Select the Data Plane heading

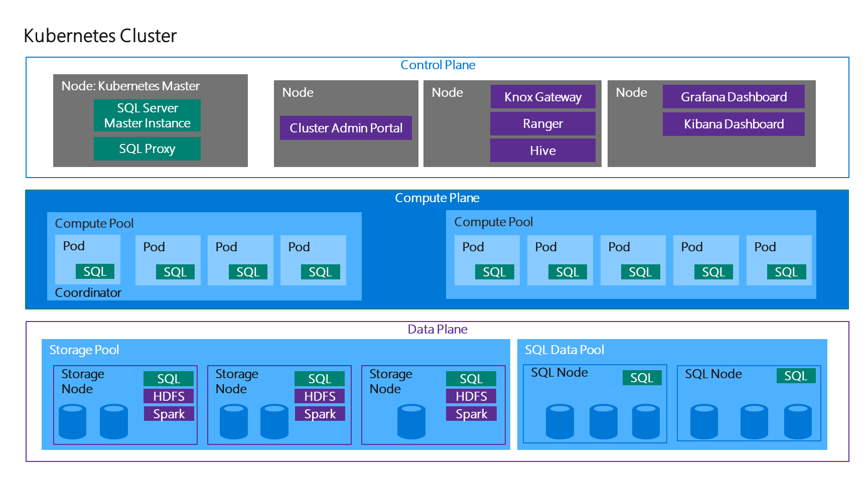point(437,330)
